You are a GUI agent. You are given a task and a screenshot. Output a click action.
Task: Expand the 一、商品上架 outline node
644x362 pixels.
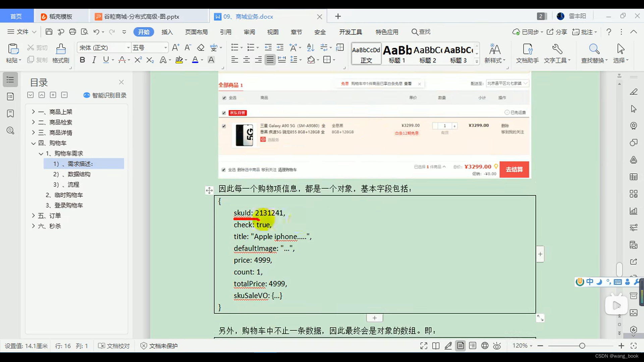(33, 112)
